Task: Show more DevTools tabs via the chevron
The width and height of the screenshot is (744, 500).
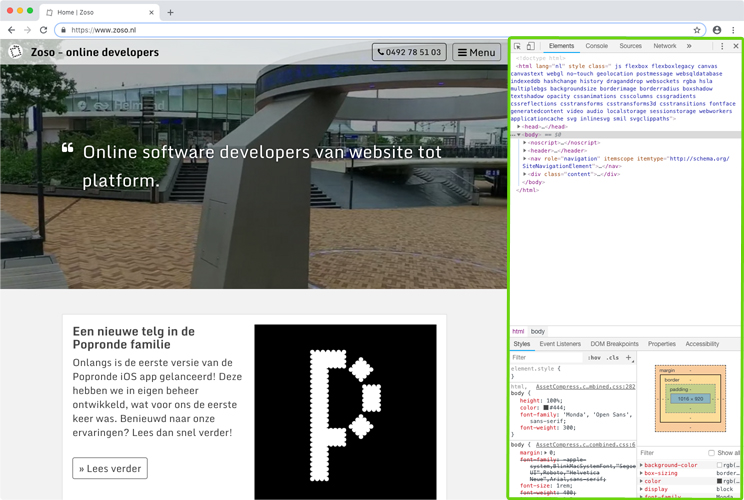Action: pos(689,46)
